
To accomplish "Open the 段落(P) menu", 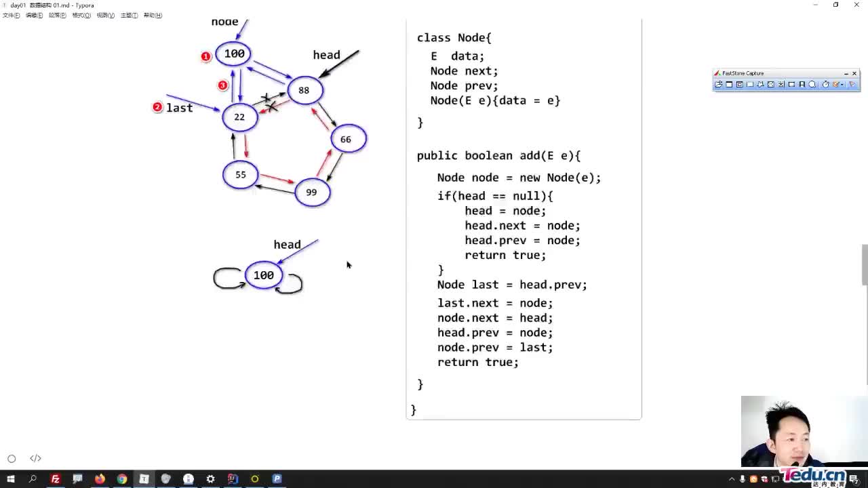I will pyautogui.click(x=58, y=15).
